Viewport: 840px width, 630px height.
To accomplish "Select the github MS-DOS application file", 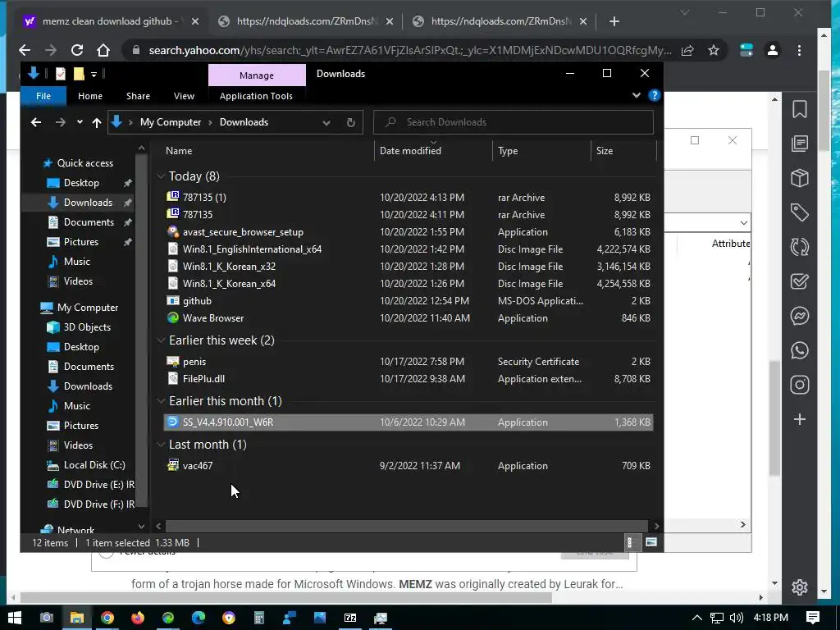I will pyautogui.click(x=408, y=300).
